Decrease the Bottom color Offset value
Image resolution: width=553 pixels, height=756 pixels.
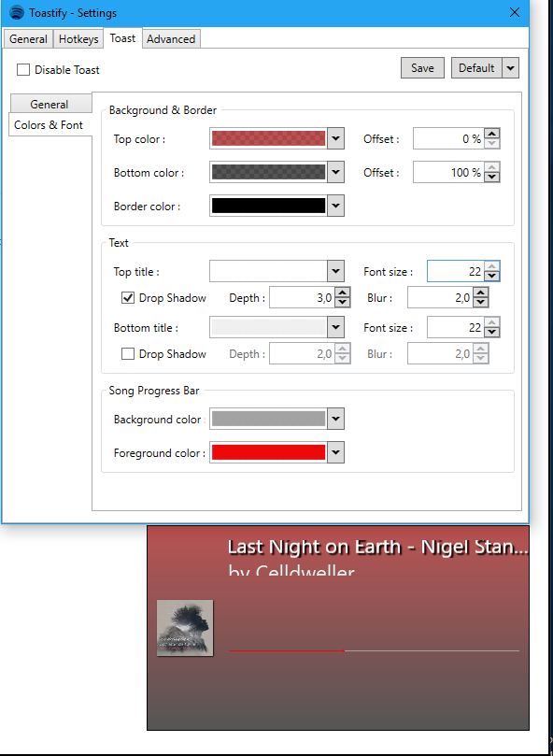point(491,178)
